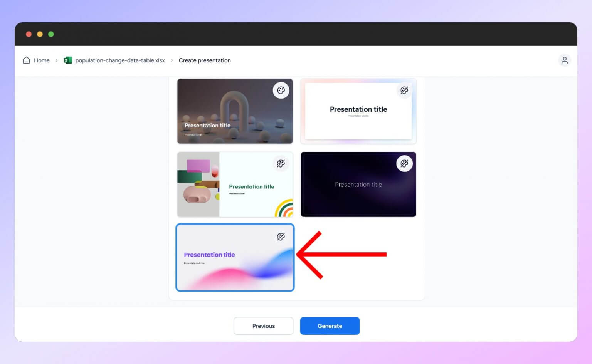Open population-change-data-table.xlsx breadcrumb
The width and height of the screenshot is (592, 364).
tap(120, 60)
